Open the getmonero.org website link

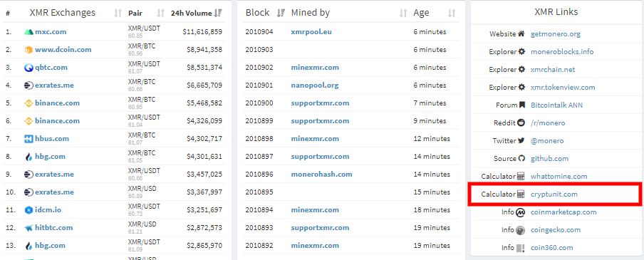[556, 34]
